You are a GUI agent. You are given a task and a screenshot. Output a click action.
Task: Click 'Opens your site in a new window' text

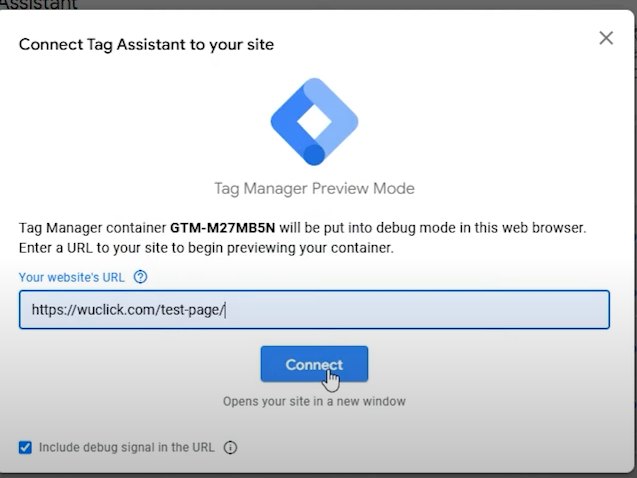(x=314, y=401)
